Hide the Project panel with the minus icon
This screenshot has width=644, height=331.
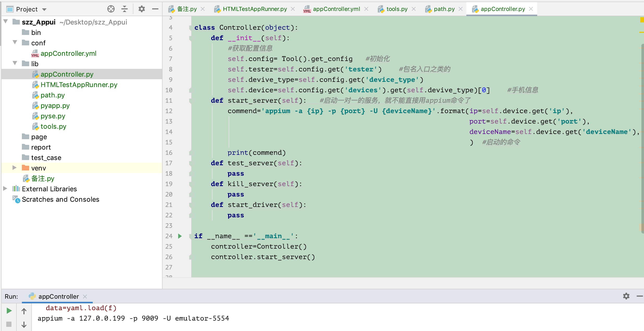[x=155, y=9]
